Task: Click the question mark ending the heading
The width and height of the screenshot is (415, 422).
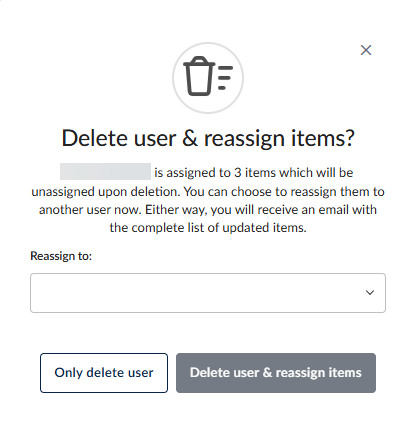Action: 349,138
